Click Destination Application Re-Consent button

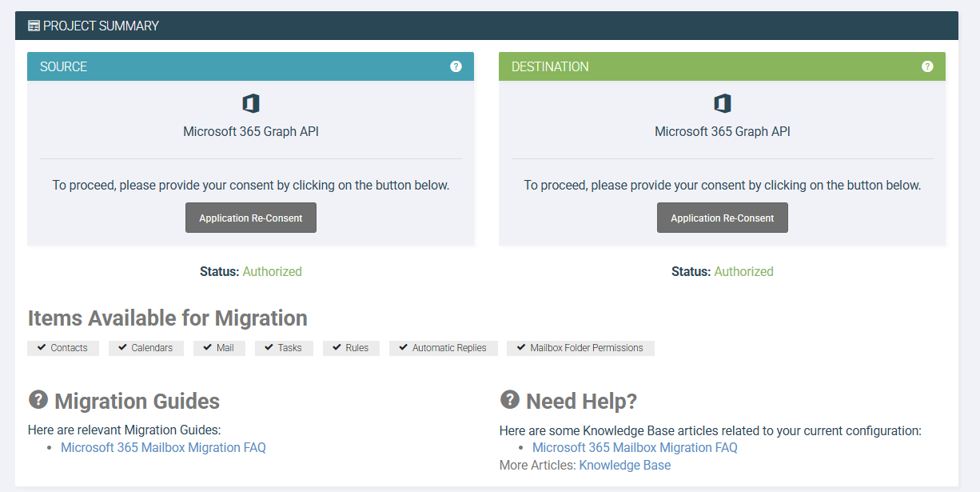723,218
